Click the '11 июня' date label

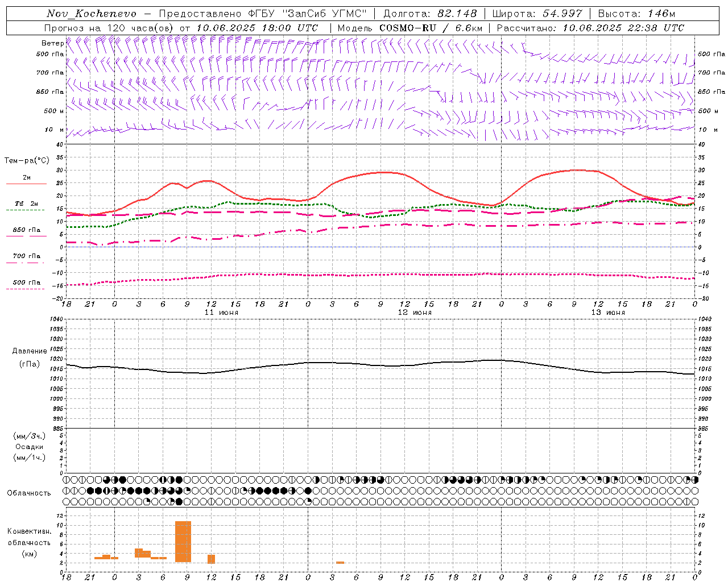[x=221, y=312]
